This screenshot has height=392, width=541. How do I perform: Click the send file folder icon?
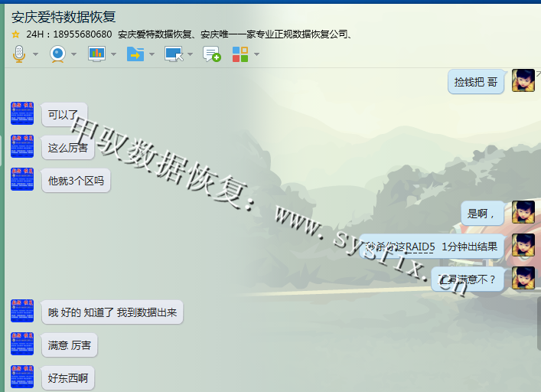tap(135, 54)
